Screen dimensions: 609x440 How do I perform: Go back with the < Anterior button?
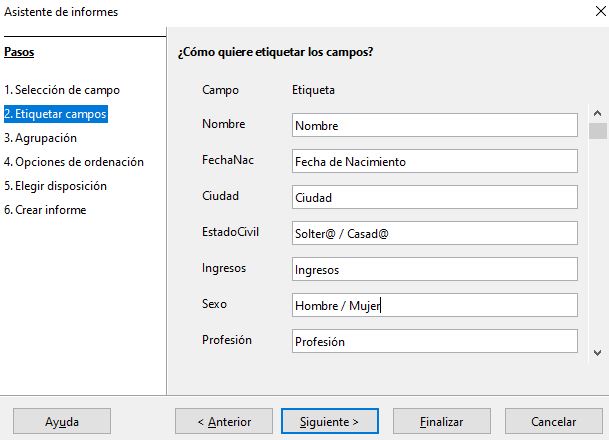[x=224, y=421]
